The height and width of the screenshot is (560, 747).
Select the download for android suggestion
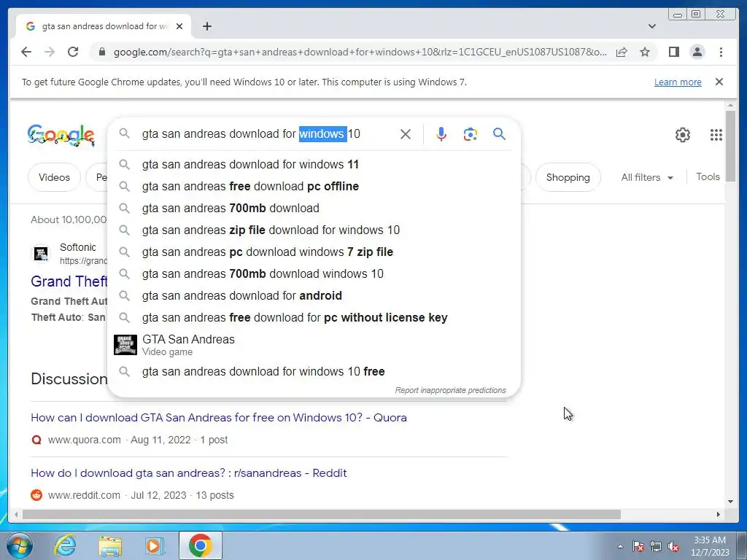(x=314, y=296)
